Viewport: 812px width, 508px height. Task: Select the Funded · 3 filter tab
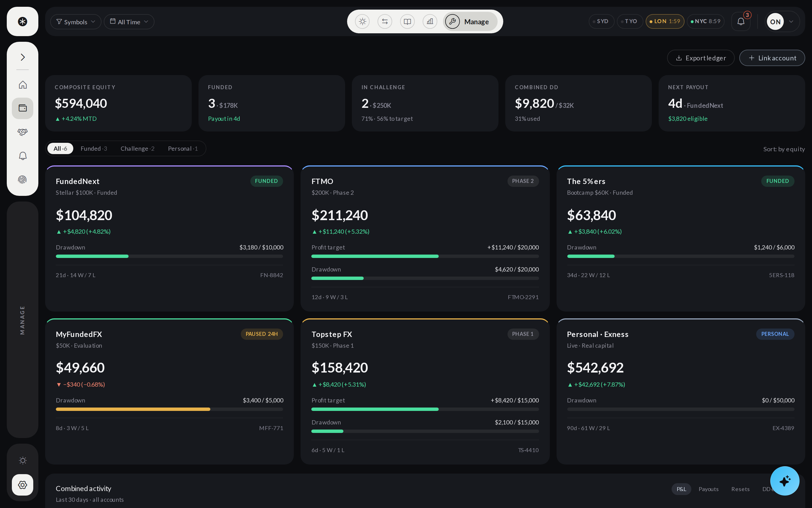[x=94, y=148]
